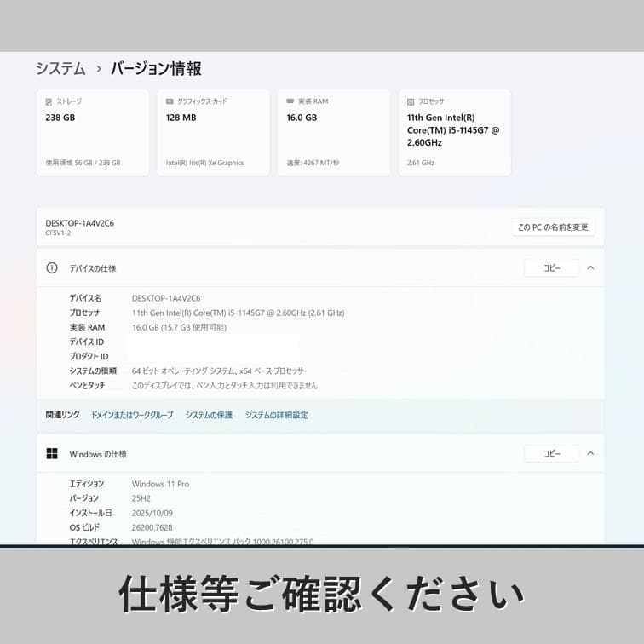644x644 pixels.
Task: Go back to システム breadcrumb
Action: coord(60,68)
